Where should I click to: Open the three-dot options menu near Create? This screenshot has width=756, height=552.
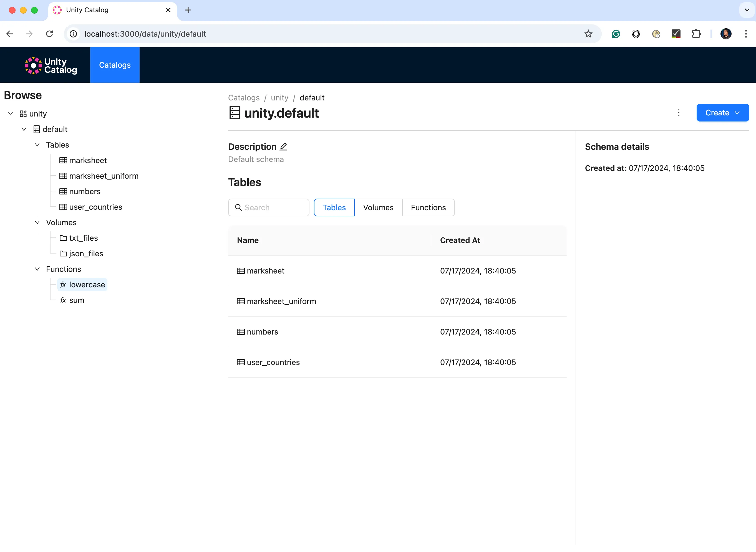point(679,113)
